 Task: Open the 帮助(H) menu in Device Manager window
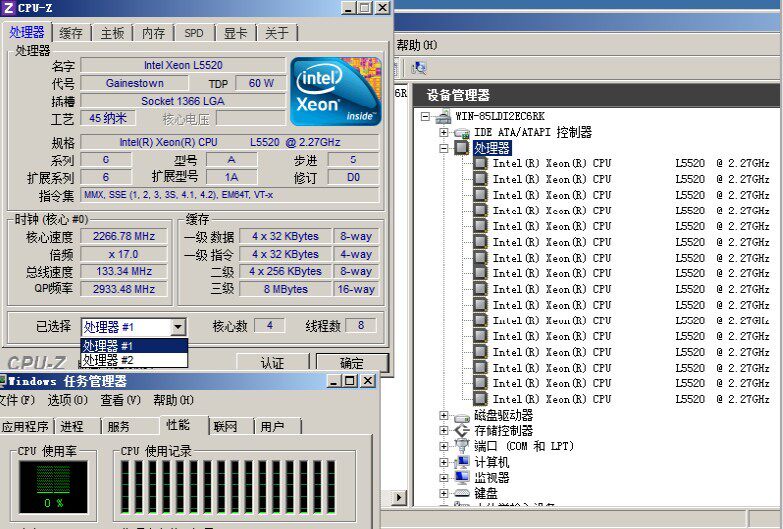coord(417,45)
